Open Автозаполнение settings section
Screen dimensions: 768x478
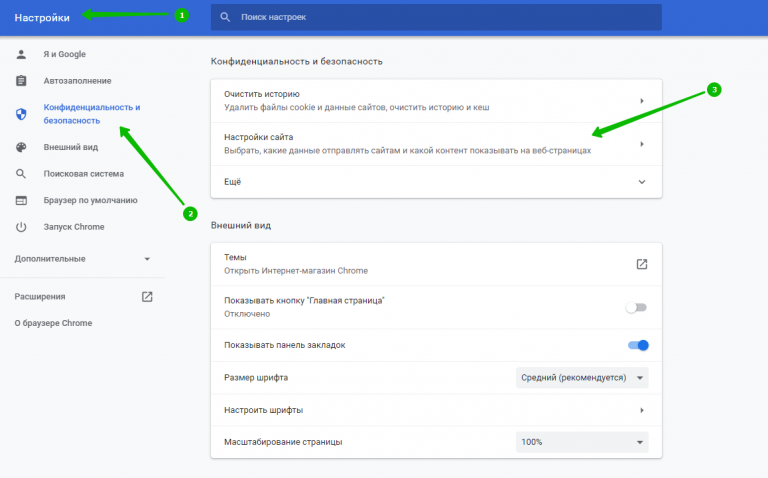coord(77,81)
